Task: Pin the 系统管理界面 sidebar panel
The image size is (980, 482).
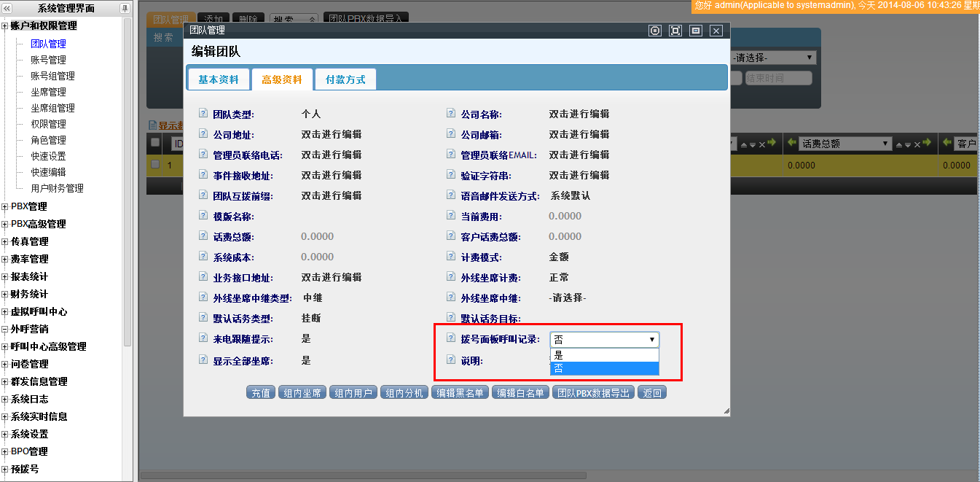Action: pyautogui.click(x=125, y=8)
